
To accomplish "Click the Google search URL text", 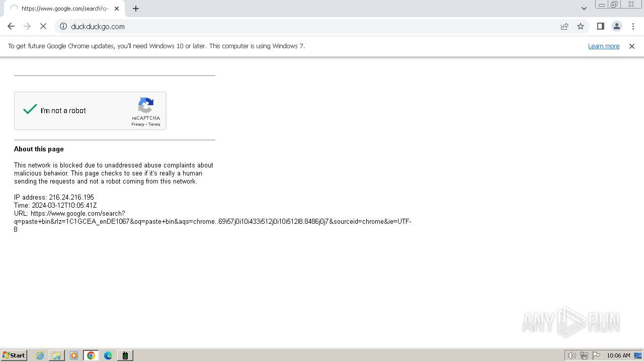I will 213,221.
